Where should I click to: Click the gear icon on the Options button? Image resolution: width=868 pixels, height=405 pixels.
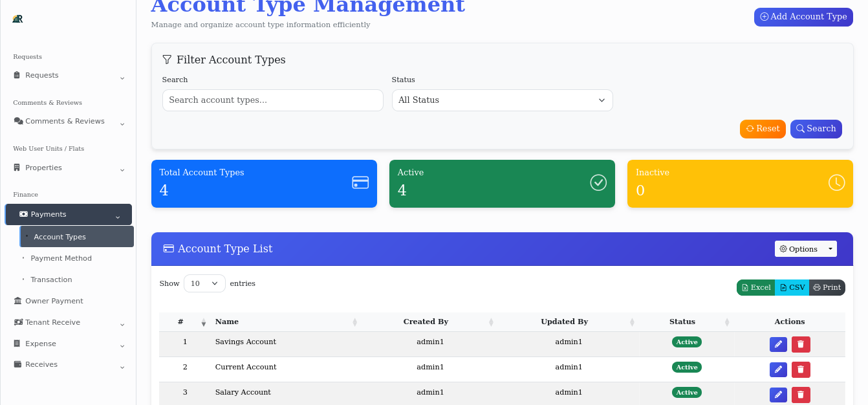tap(783, 248)
